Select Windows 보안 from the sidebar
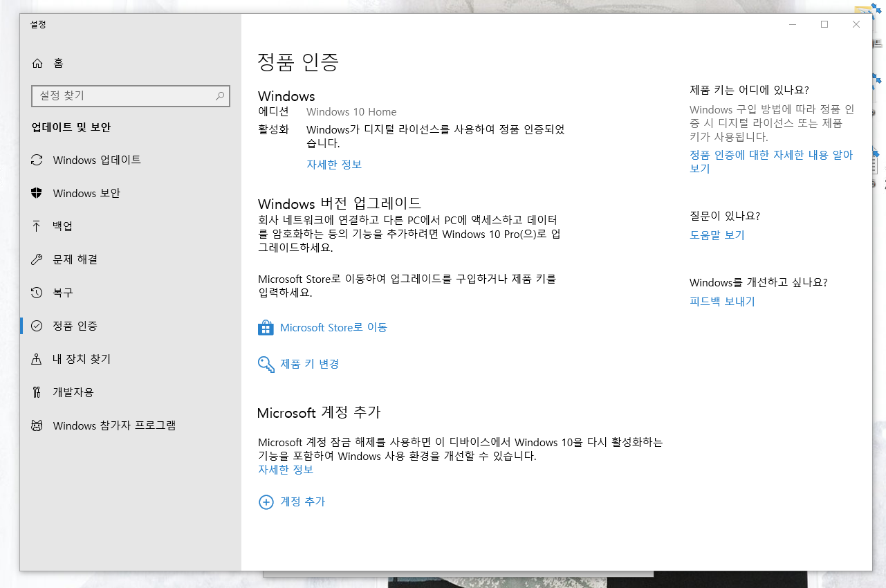 point(131,193)
